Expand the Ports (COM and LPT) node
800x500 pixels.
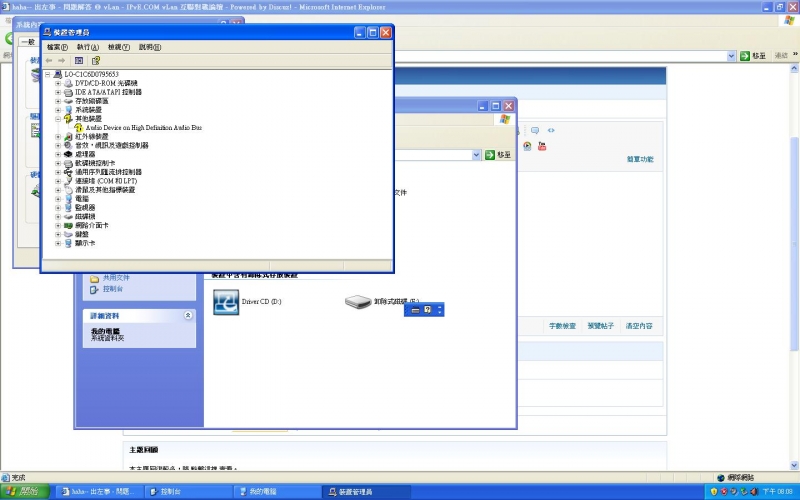click(x=58, y=181)
